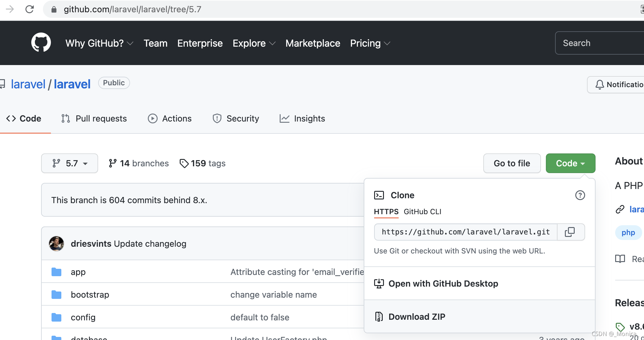Open driesvints avatar thumbnail
The image size is (644, 340).
tap(56, 244)
